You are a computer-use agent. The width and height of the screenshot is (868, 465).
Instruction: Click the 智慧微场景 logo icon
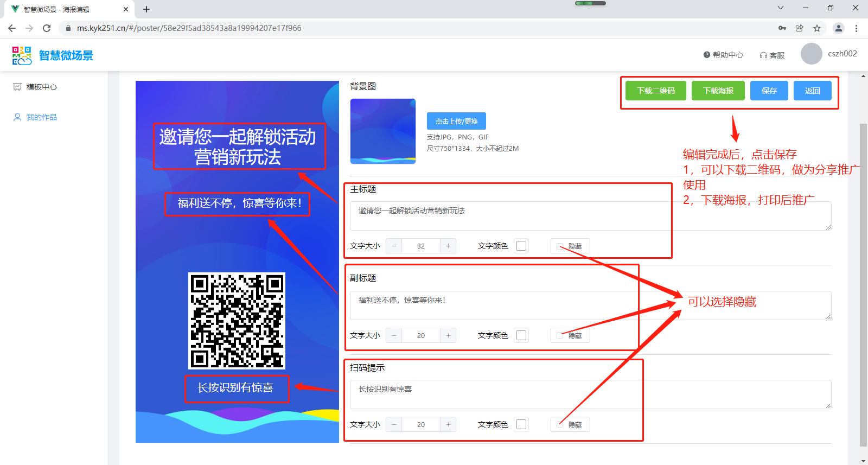[x=22, y=55]
